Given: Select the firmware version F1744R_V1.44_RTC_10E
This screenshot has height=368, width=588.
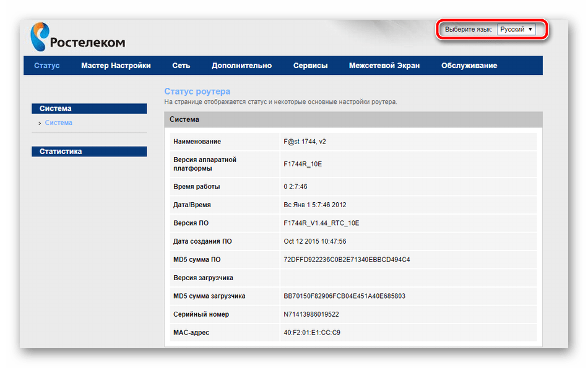Looking at the screenshot, I should click(321, 223).
